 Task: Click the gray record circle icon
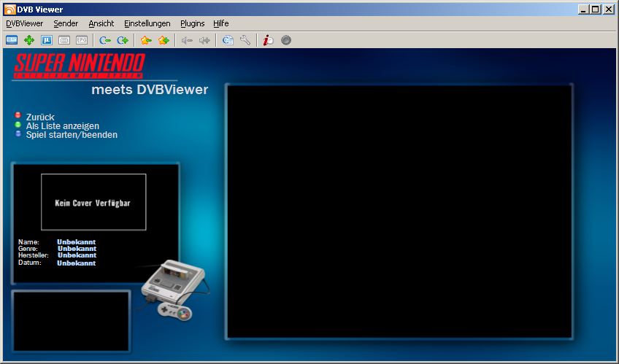[x=286, y=40]
